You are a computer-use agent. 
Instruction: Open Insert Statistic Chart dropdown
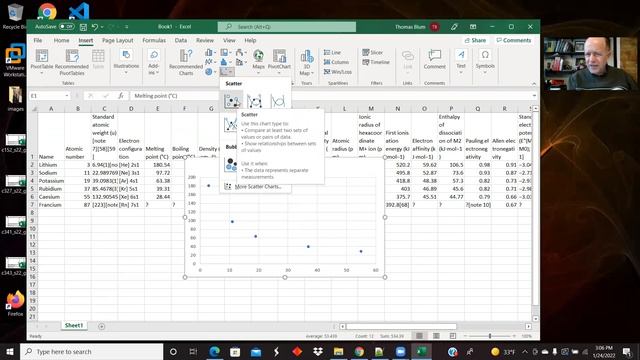(225, 62)
